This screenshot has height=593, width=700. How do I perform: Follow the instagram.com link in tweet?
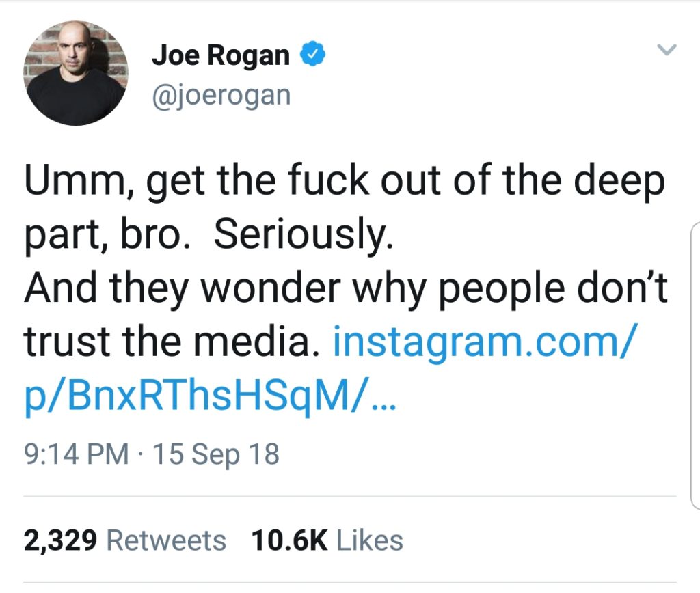click(x=483, y=342)
